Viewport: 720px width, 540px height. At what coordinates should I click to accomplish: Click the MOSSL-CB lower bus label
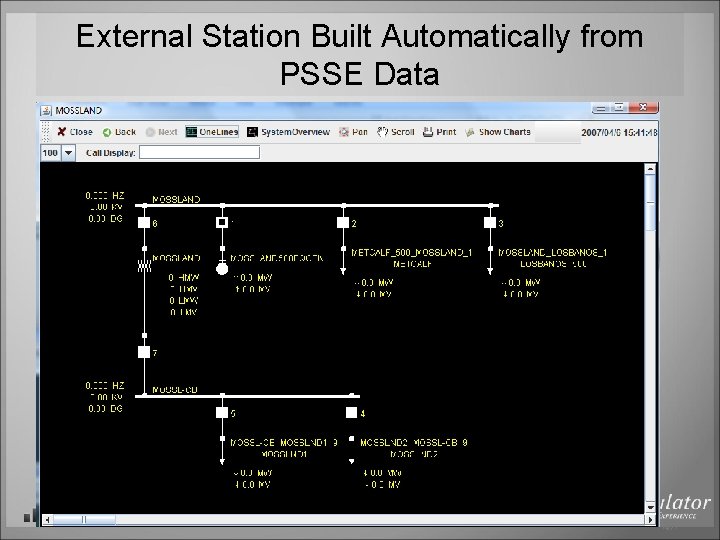175,389
